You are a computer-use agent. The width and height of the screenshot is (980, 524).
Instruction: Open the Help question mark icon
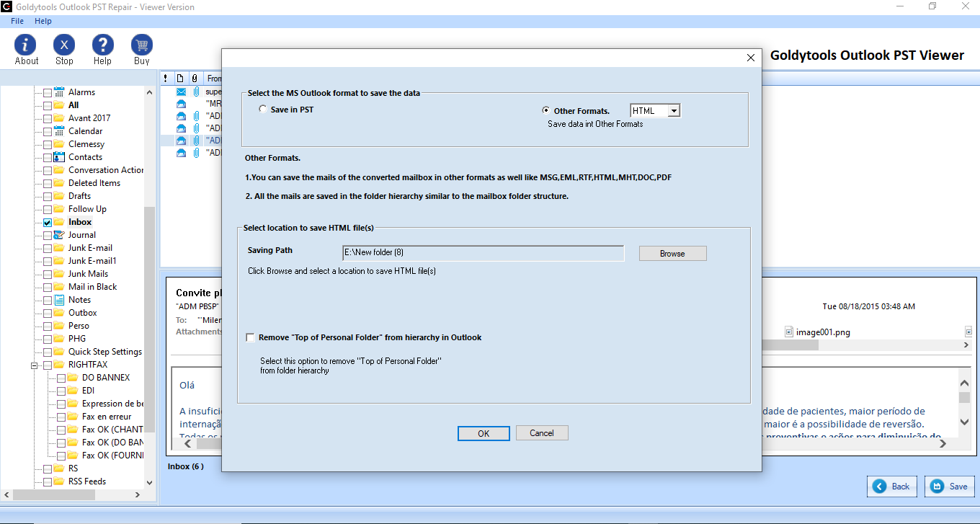(x=103, y=45)
